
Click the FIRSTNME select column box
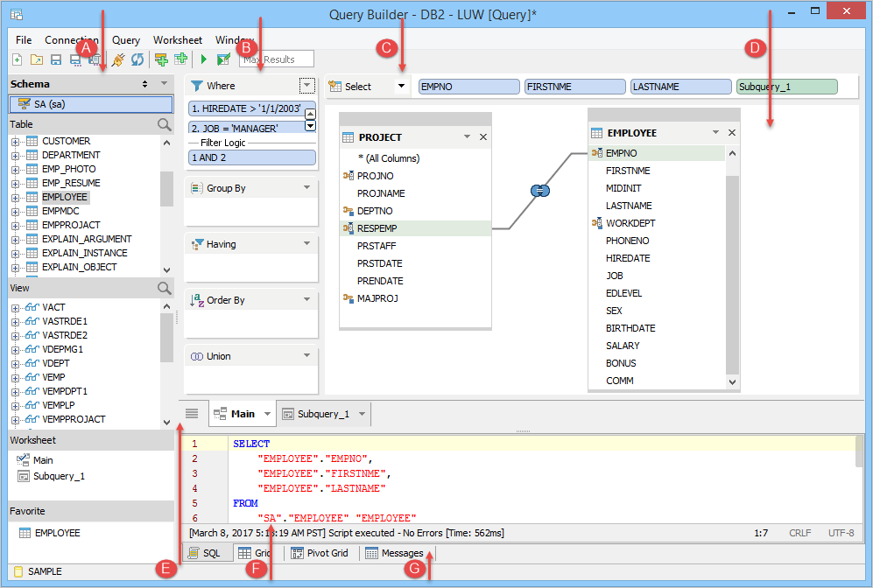574,87
